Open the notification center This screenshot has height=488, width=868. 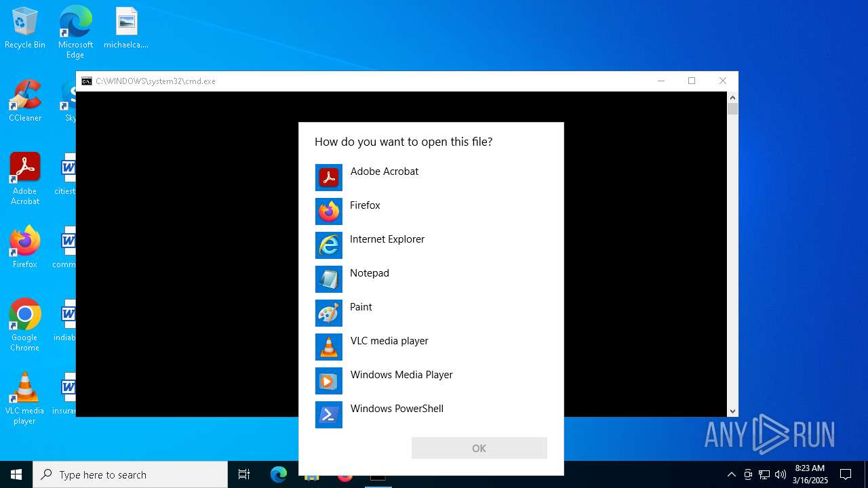pos(846,474)
